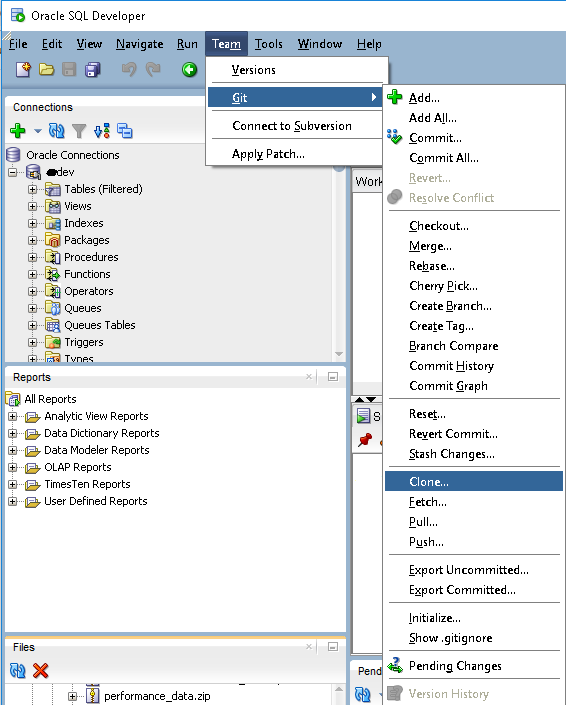Open the Navigate menu

(139, 44)
